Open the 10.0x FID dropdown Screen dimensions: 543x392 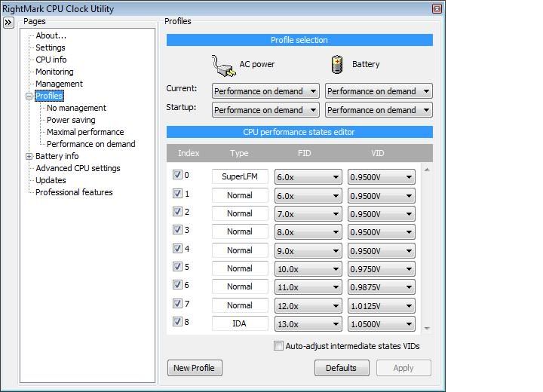[308, 269]
